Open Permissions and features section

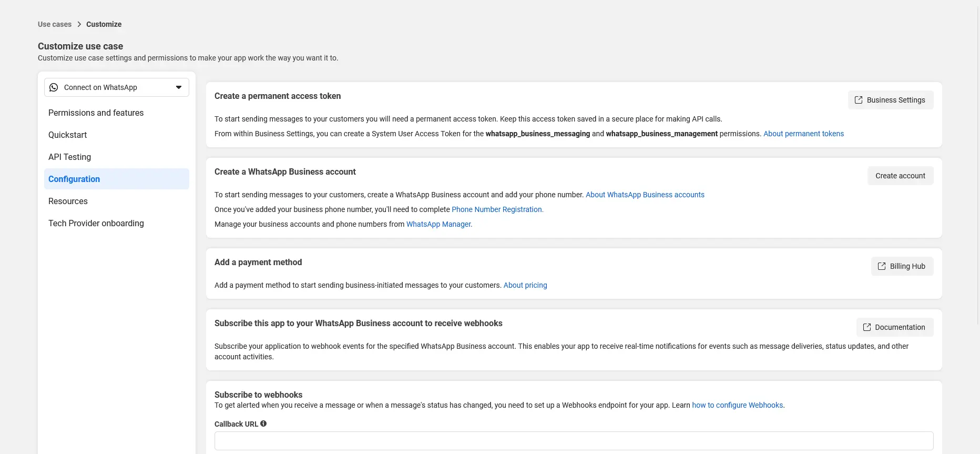117,113
